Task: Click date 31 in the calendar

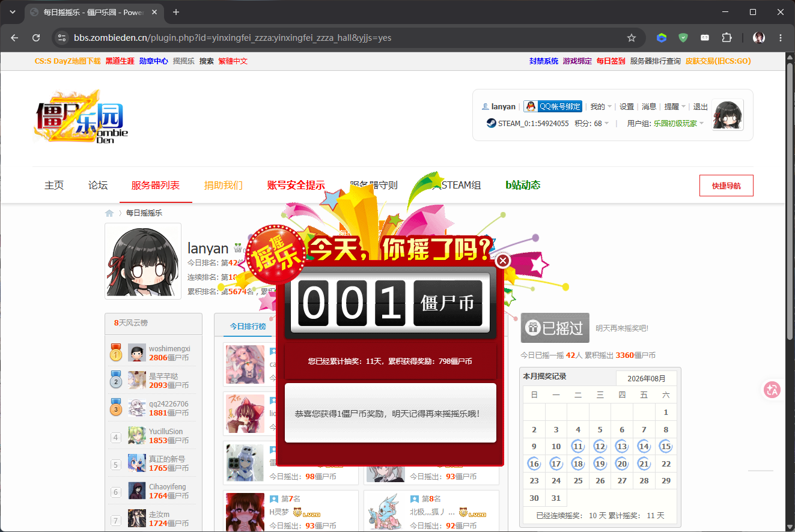Action: pos(556,498)
